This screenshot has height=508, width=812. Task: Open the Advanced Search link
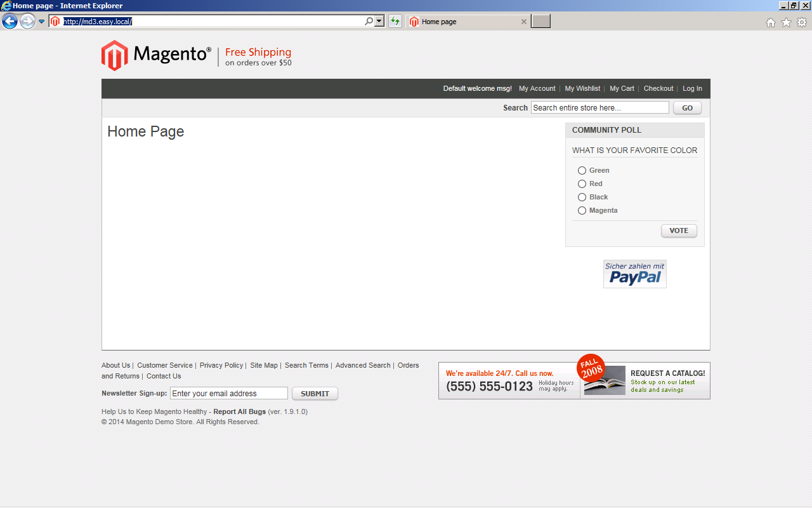click(363, 365)
